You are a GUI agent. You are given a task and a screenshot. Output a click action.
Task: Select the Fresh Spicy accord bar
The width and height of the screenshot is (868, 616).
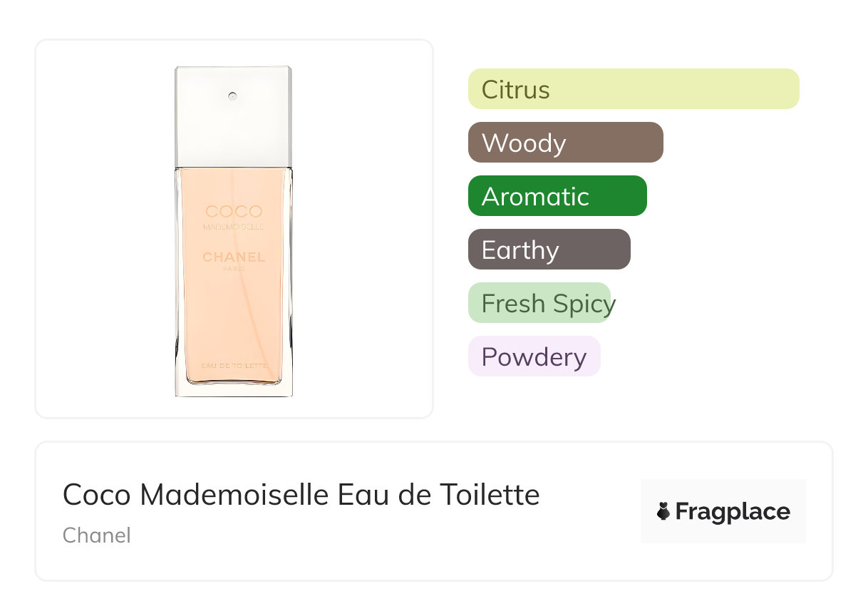(x=539, y=303)
